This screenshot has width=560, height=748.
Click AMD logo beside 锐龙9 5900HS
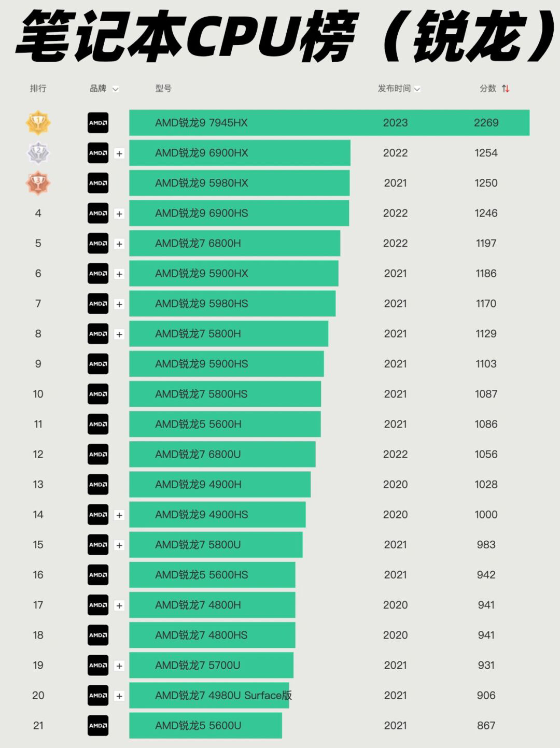98,364
